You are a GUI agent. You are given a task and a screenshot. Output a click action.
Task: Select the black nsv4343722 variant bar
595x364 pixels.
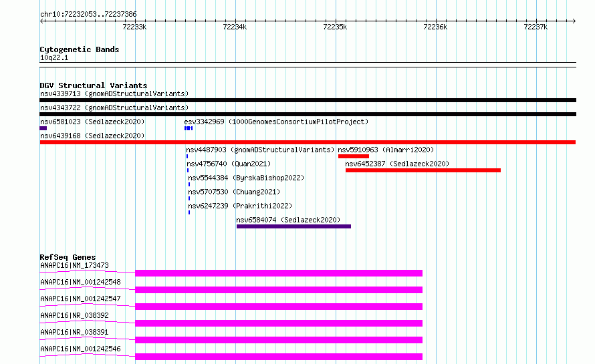pos(308,114)
